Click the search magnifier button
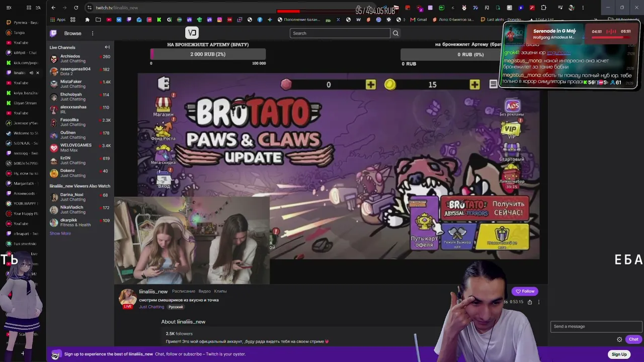 [395, 33]
